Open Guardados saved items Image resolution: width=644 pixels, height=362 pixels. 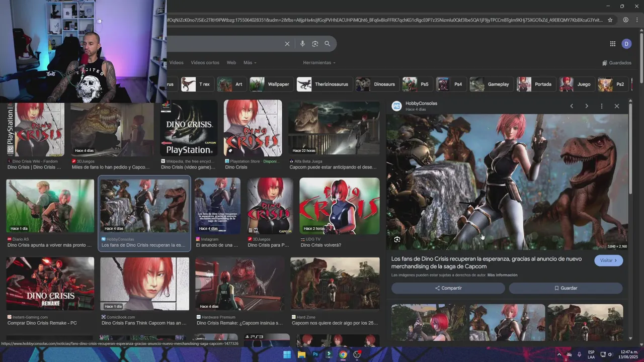616,63
